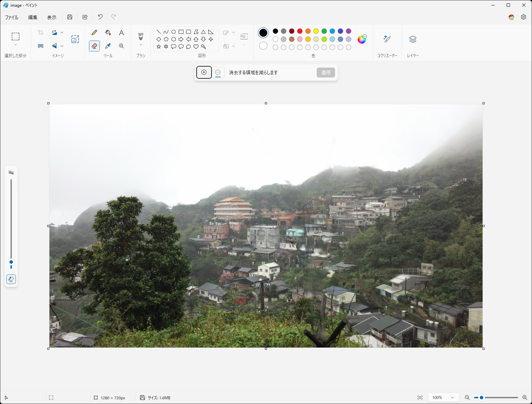Select the Fill bucket tool
The width and height of the screenshot is (532, 404).
click(108, 32)
